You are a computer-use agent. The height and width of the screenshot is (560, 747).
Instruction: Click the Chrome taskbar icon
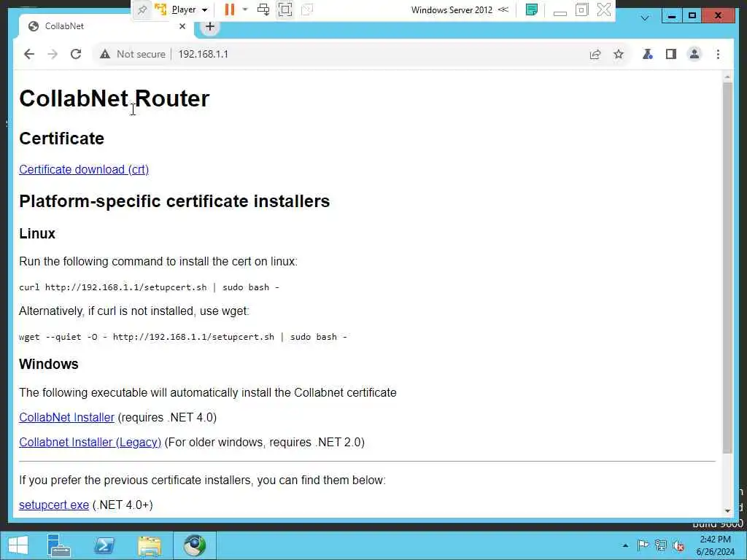pos(194,545)
